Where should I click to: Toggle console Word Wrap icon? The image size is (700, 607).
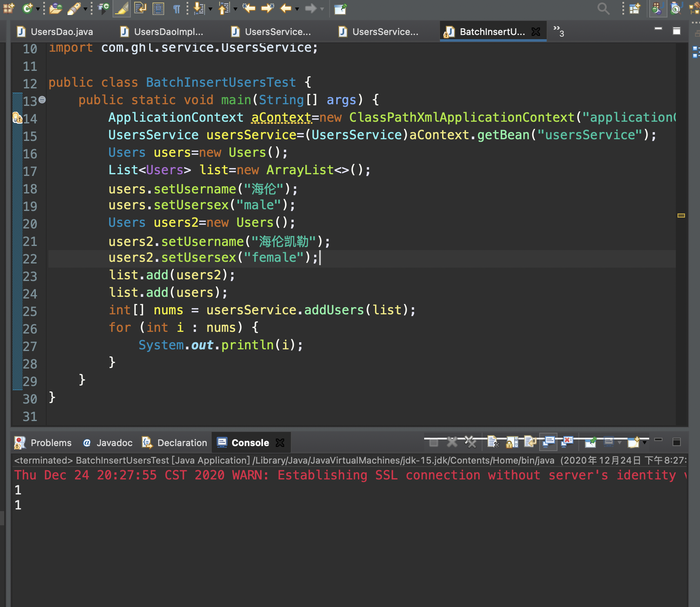click(530, 442)
